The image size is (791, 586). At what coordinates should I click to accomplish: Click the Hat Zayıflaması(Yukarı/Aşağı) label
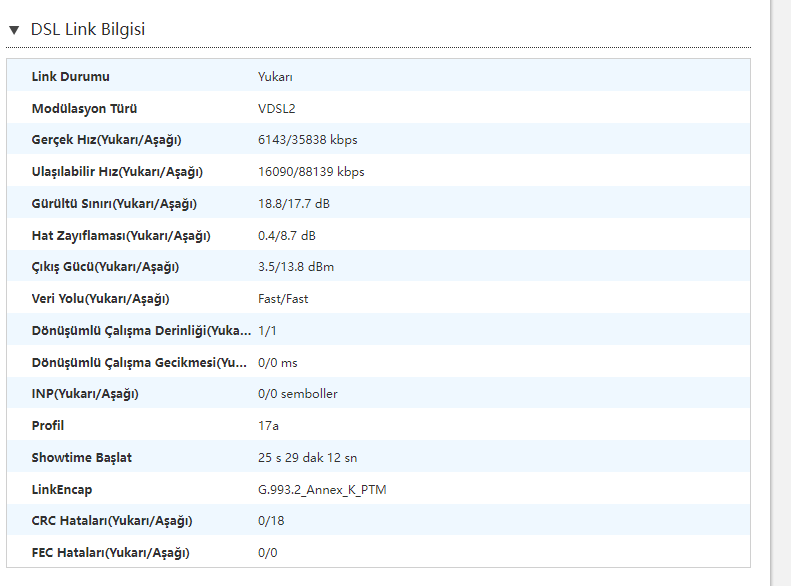click(121, 236)
